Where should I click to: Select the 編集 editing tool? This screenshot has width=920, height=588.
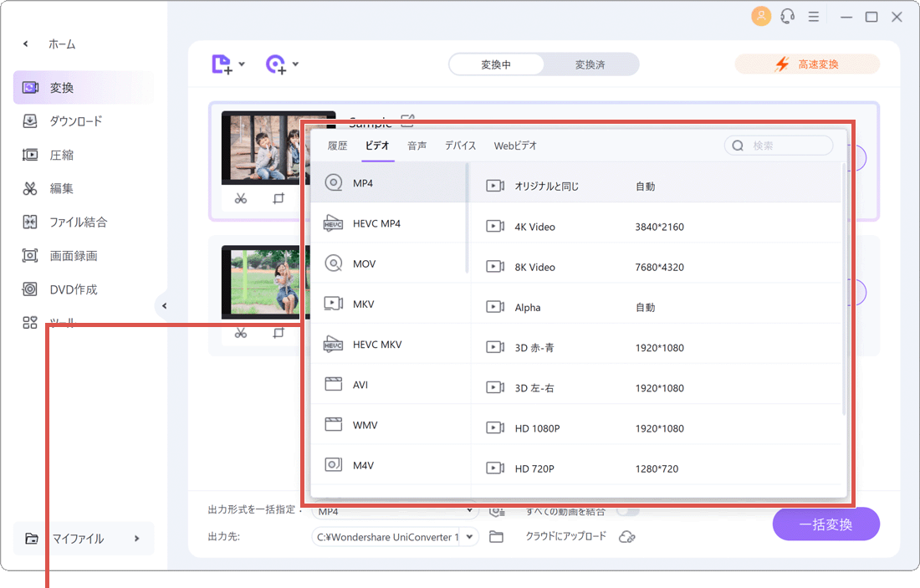(83, 188)
